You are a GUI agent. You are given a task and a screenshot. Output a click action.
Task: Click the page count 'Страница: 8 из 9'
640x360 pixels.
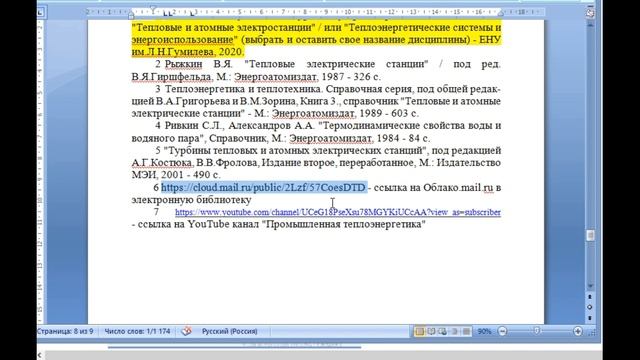65,331
